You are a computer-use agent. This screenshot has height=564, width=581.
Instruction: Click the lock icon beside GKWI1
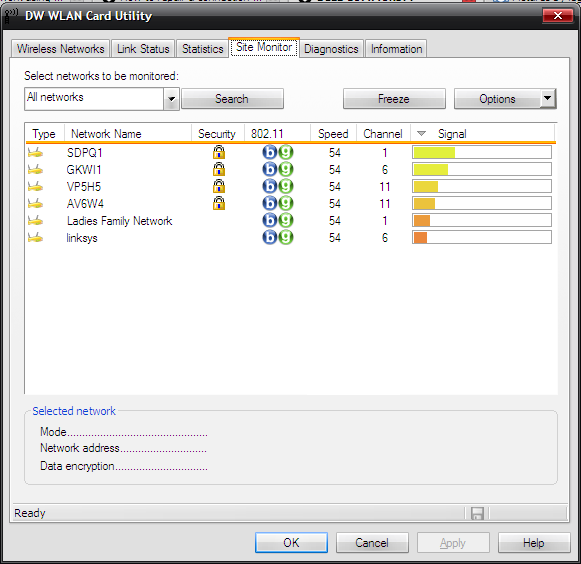[219, 169]
